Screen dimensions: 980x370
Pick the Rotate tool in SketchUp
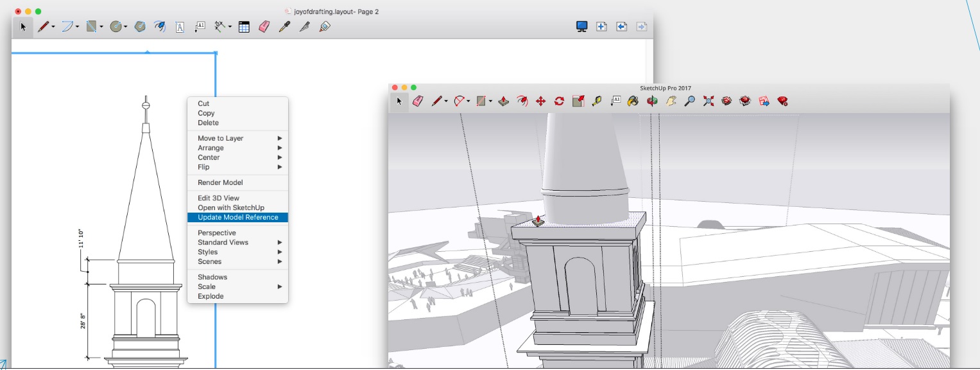[559, 101]
